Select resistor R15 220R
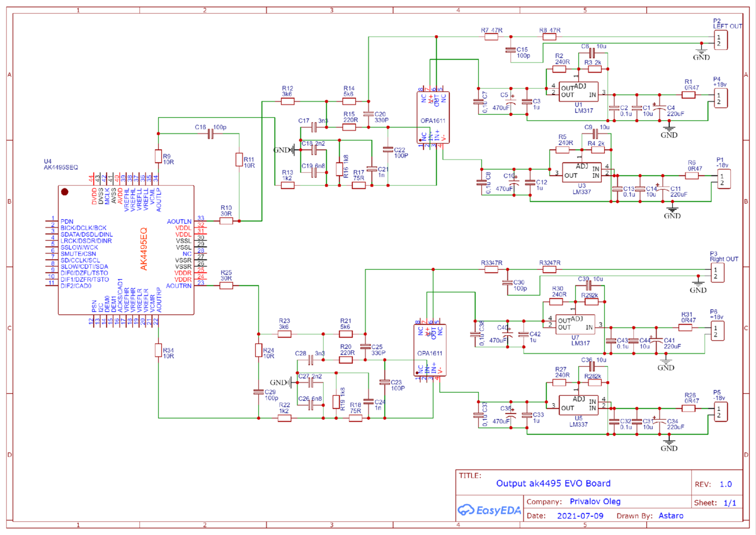 point(348,127)
